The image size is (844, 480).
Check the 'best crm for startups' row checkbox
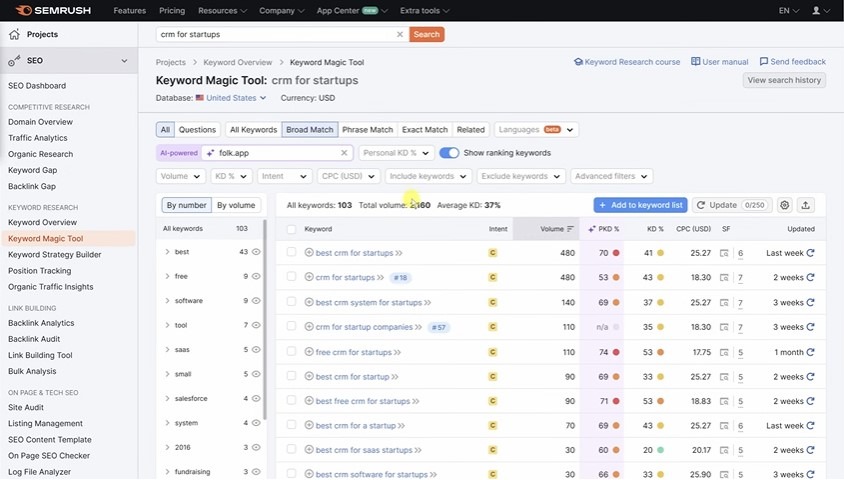click(291, 252)
